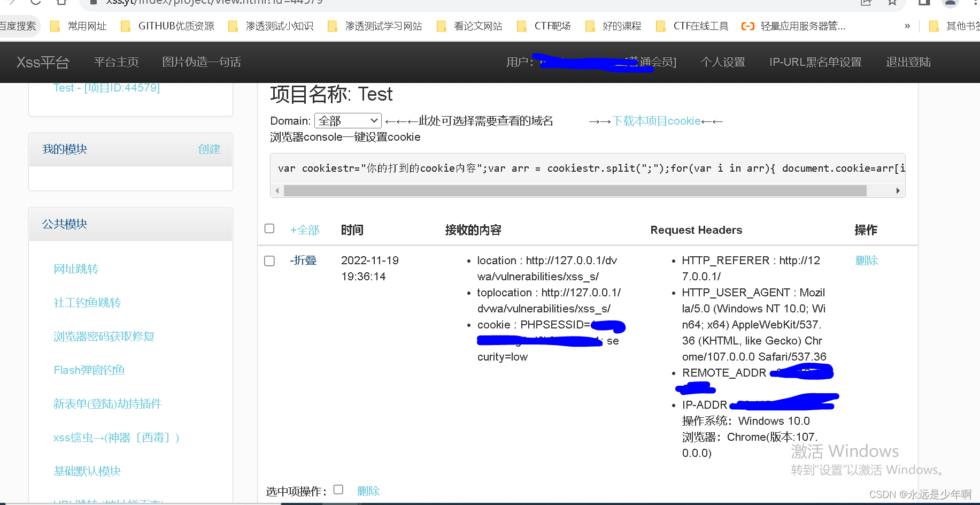Open the CTF靶场 bookmark folder
980x505 pixels.
coord(544,26)
